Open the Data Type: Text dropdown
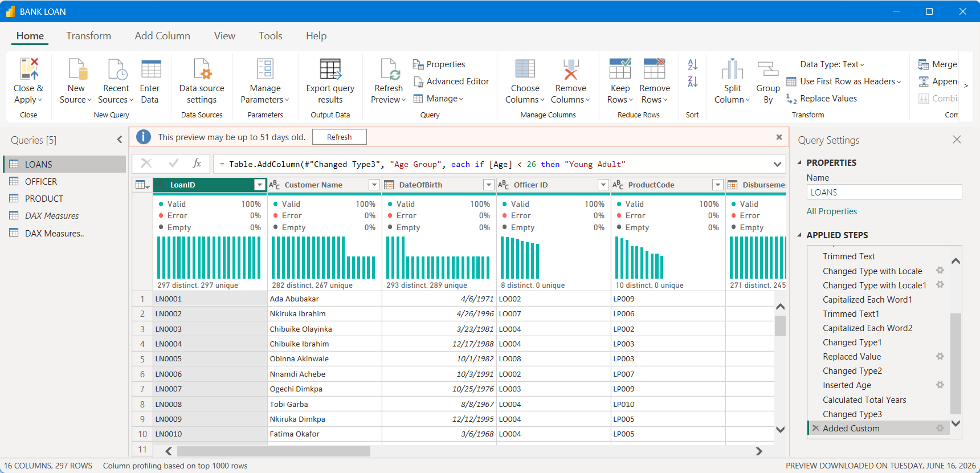Image resolution: width=980 pixels, height=473 pixels. click(832, 64)
